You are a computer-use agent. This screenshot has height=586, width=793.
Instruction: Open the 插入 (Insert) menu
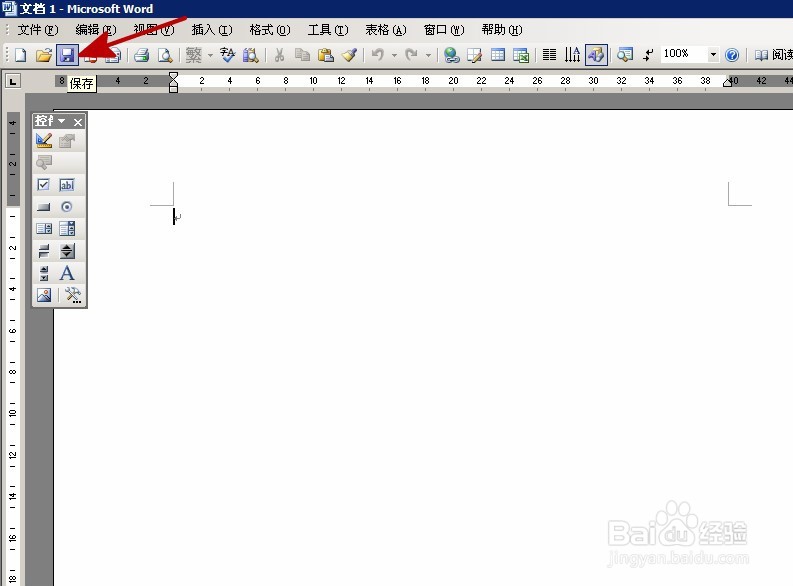pyautogui.click(x=212, y=30)
